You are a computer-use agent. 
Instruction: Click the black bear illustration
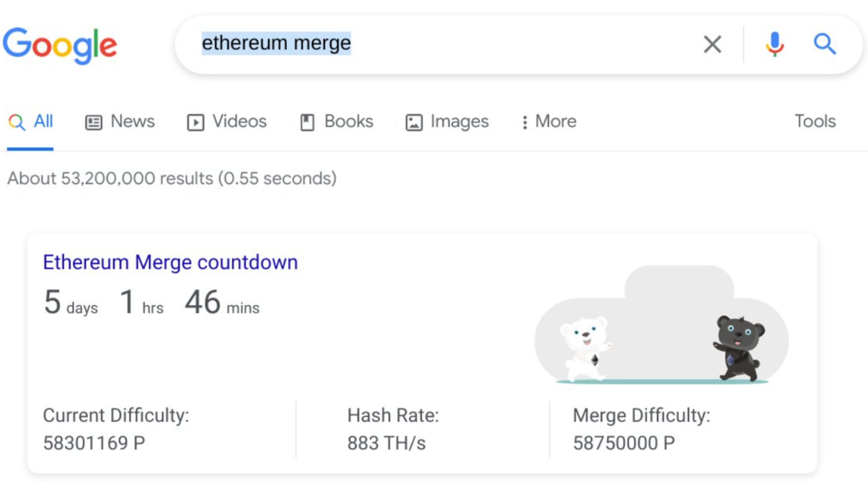tap(739, 348)
